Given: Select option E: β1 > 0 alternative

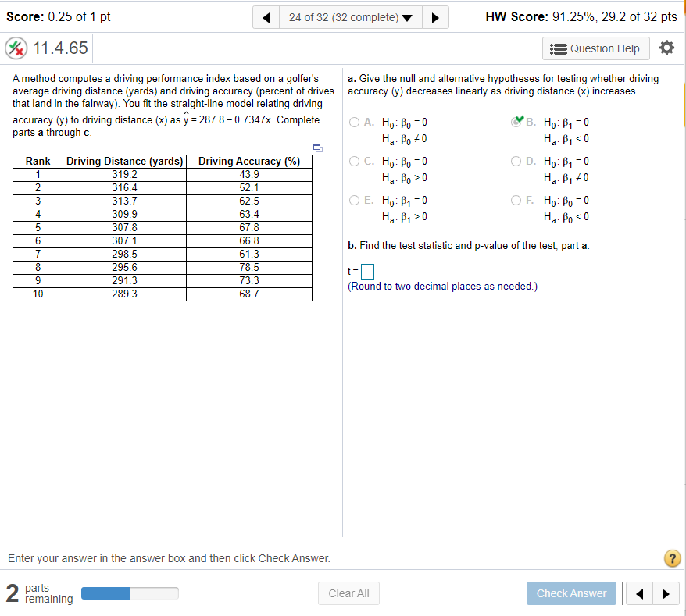Looking at the screenshot, I should pos(355,200).
